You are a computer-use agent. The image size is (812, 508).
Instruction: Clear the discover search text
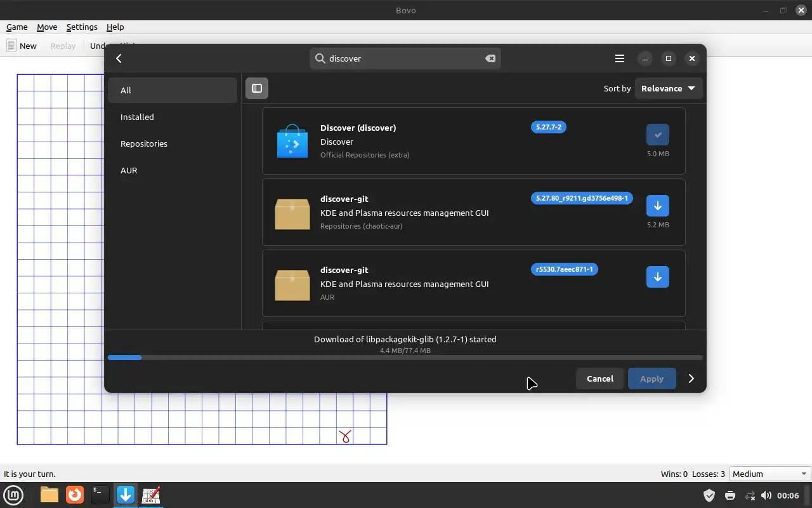click(x=490, y=58)
